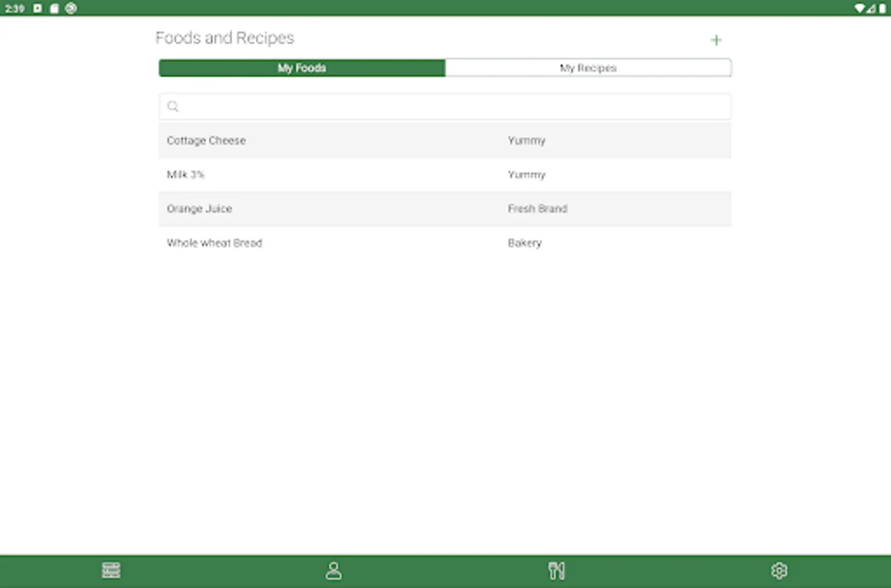Click the magnifying glass search icon
The width and height of the screenshot is (891, 588).
pos(173,106)
